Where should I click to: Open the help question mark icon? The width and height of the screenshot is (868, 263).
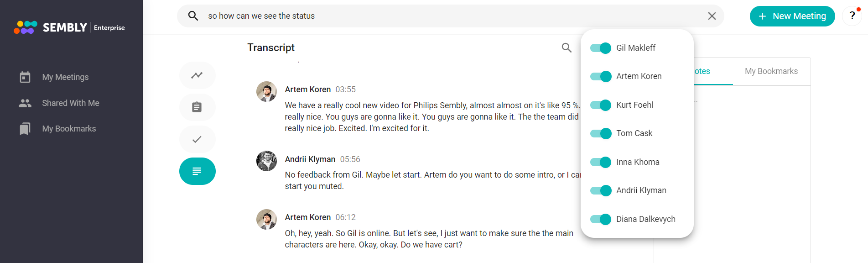click(852, 16)
